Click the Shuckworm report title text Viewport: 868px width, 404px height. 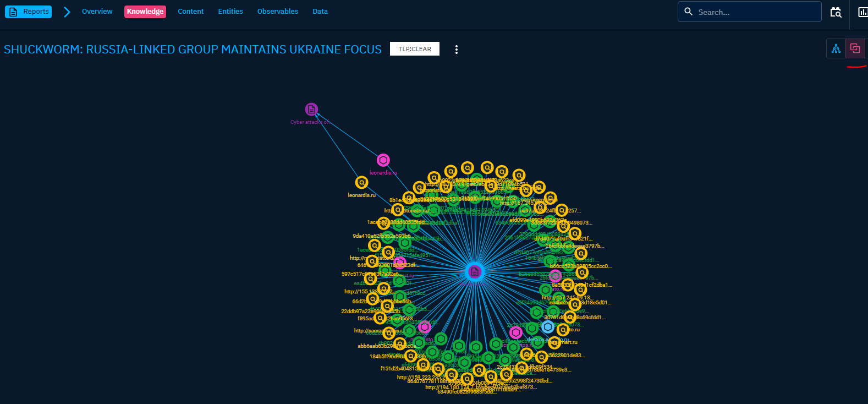tap(193, 50)
